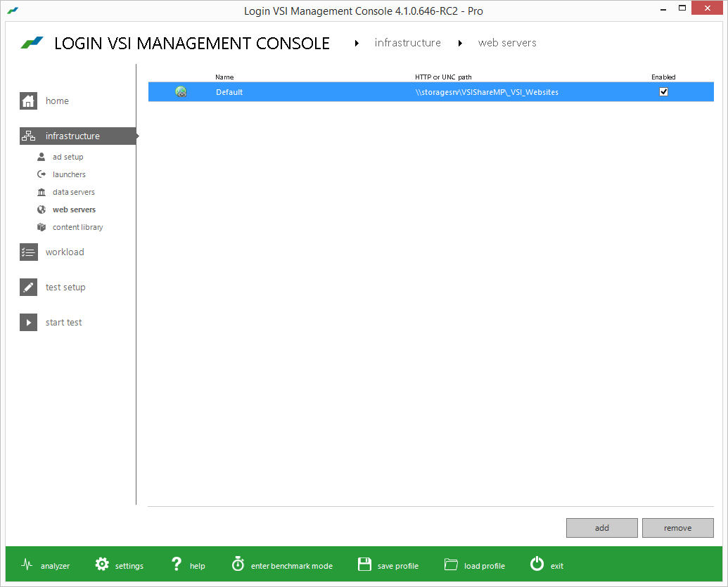
Task: Click the workload checklist icon
Action: 28,252
